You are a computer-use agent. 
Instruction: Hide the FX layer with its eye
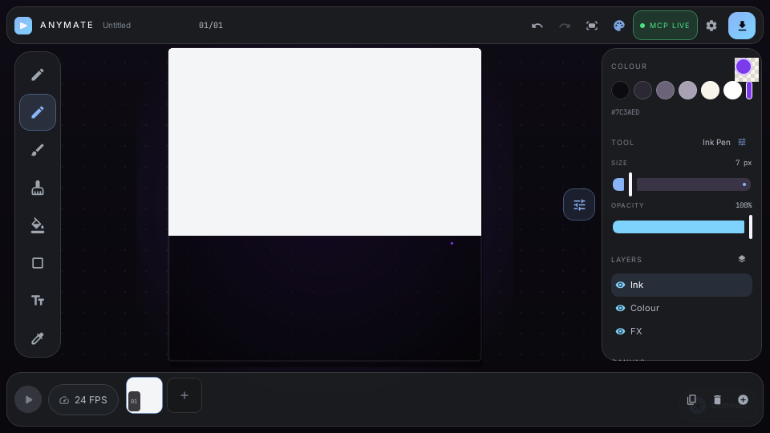[x=620, y=331]
